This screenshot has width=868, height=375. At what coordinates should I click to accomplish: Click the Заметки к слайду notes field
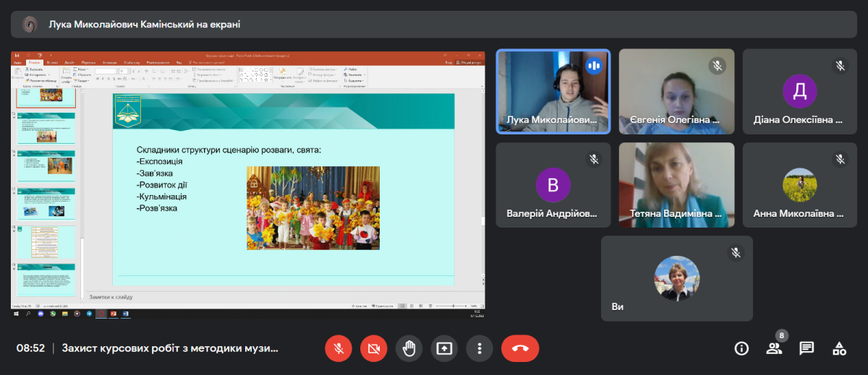click(282, 297)
